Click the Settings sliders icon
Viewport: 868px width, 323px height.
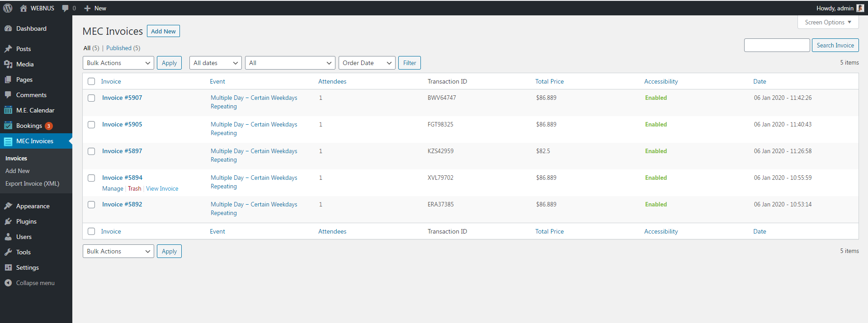tap(8, 267)
